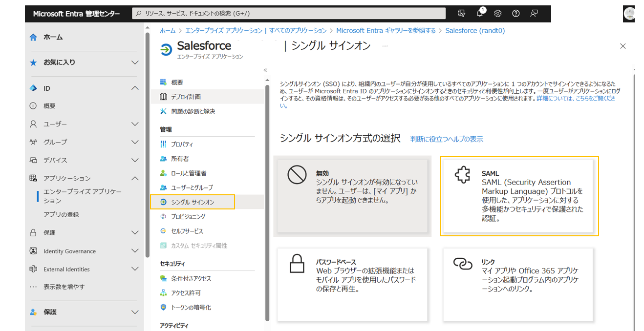644x331 pixels.
Task: Select the リンク sign-on card
Action: tap(518, 285)
